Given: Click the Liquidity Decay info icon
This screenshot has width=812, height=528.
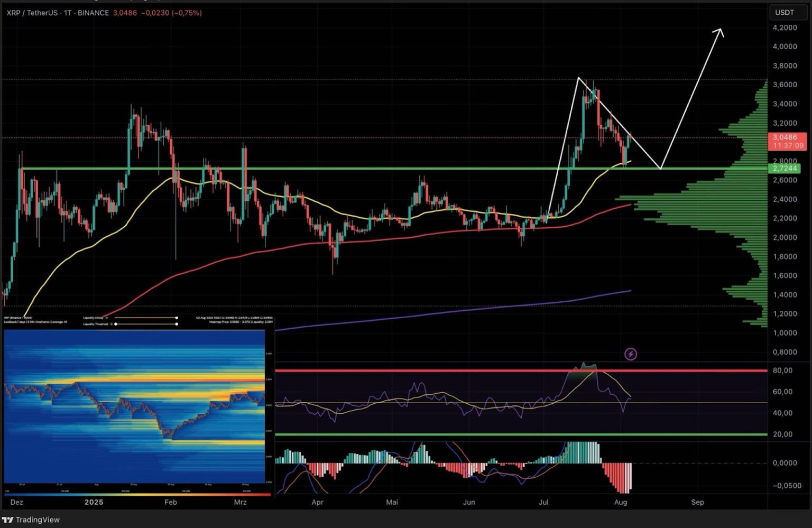Looking at the screenshot, I should coord(107,318).
